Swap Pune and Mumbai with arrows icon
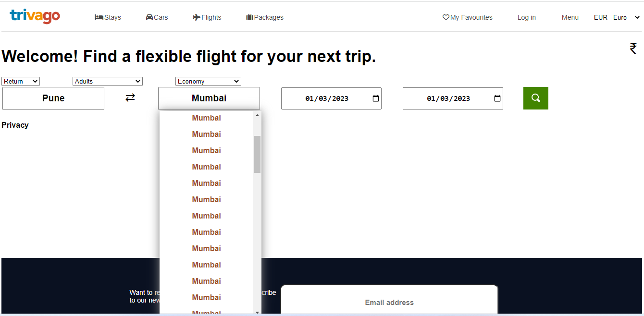 (130, 97)
